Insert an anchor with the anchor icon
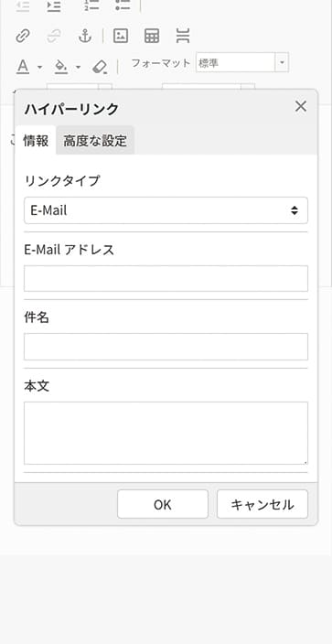The width and height of the screenshot is (332, 644). (x=85, y=37)
